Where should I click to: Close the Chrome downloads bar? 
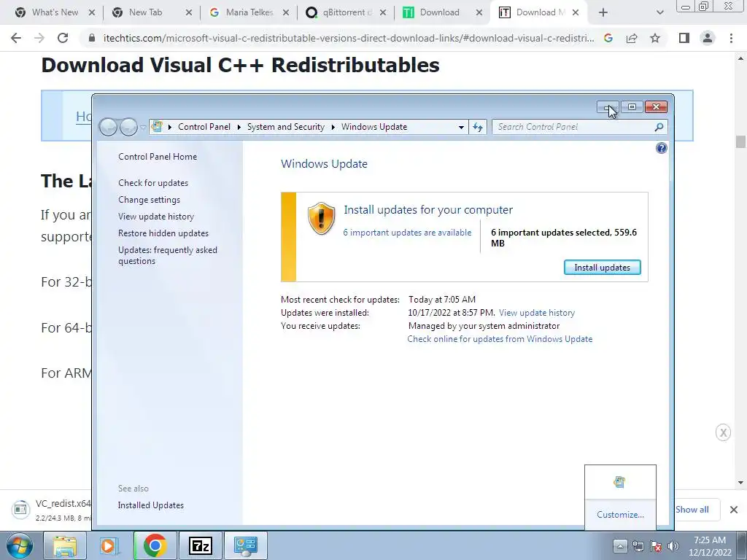click(734, 510)
